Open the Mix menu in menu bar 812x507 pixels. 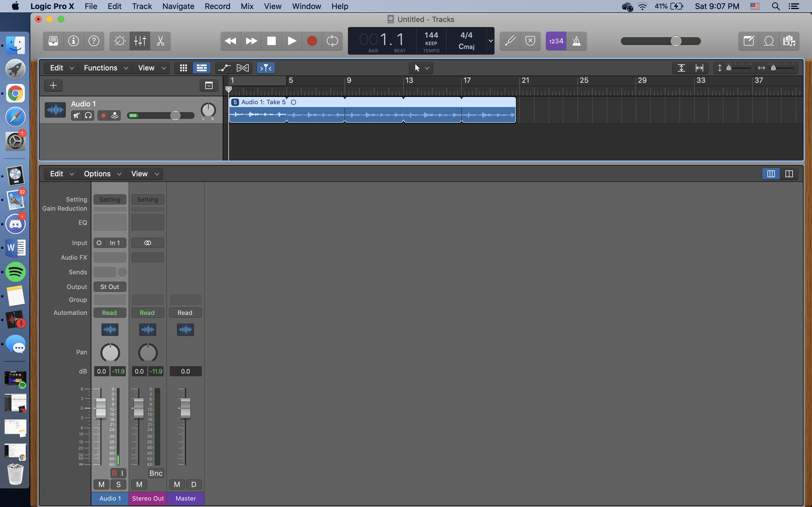[x=247, y=6]
